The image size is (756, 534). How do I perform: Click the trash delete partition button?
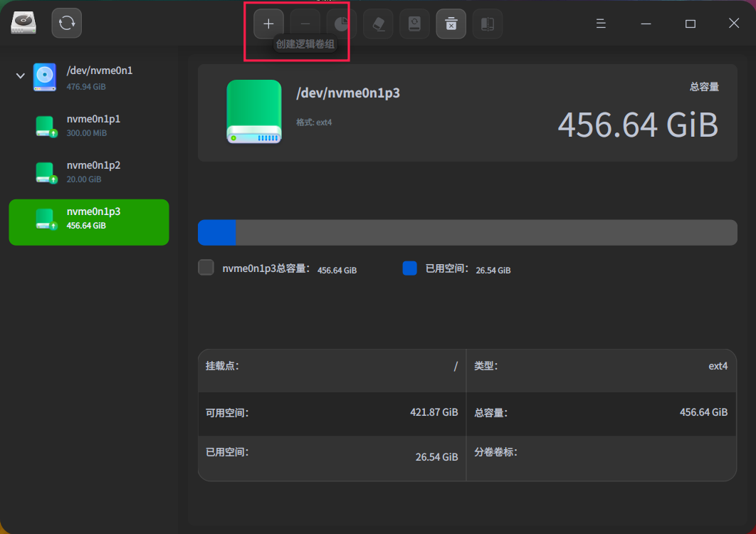coord(451,23)
